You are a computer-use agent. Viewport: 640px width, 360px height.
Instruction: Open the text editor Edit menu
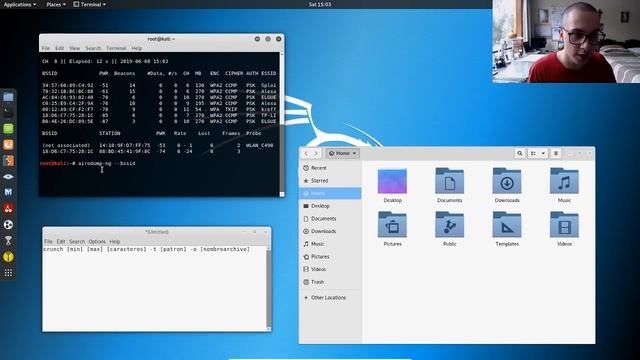pyautogui.click(x=61, y=242)
